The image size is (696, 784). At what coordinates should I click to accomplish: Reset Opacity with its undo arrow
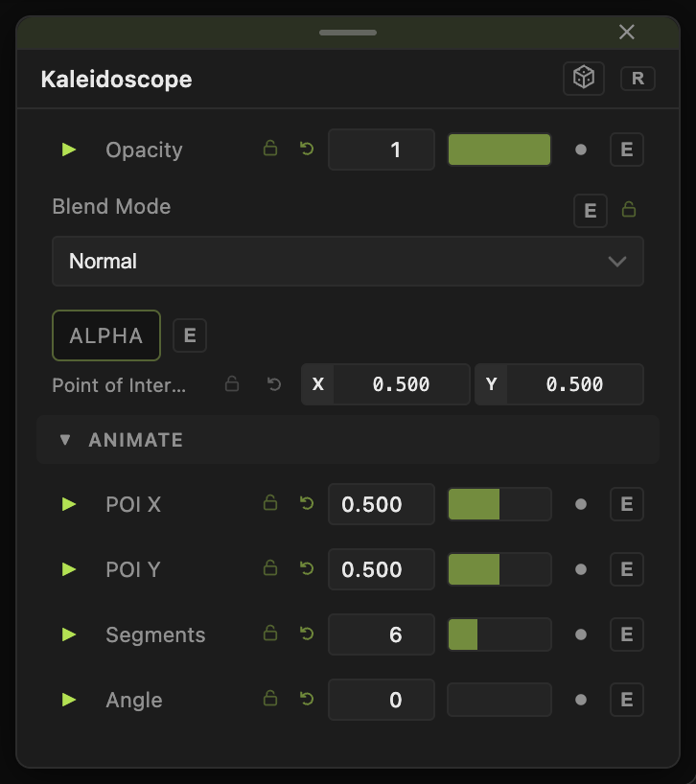pyautogui.click(x=307, y=149)
